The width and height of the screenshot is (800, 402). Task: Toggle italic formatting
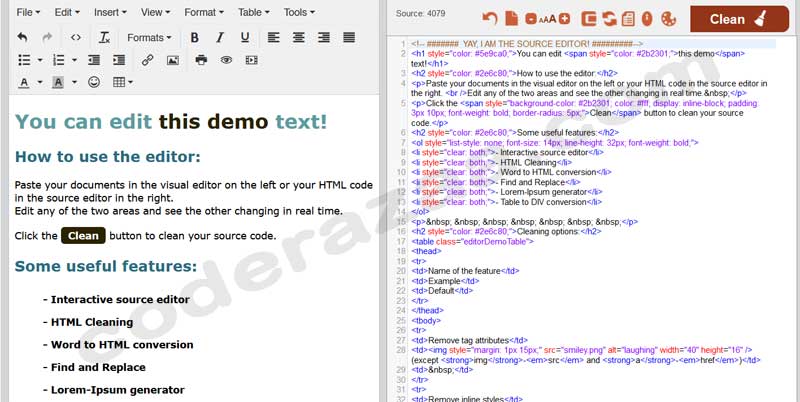219,37
